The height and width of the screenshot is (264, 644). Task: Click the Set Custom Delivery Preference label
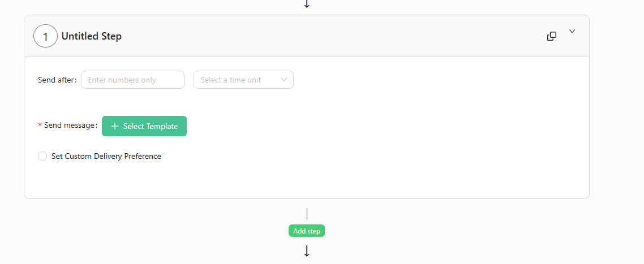coord(106,156)
